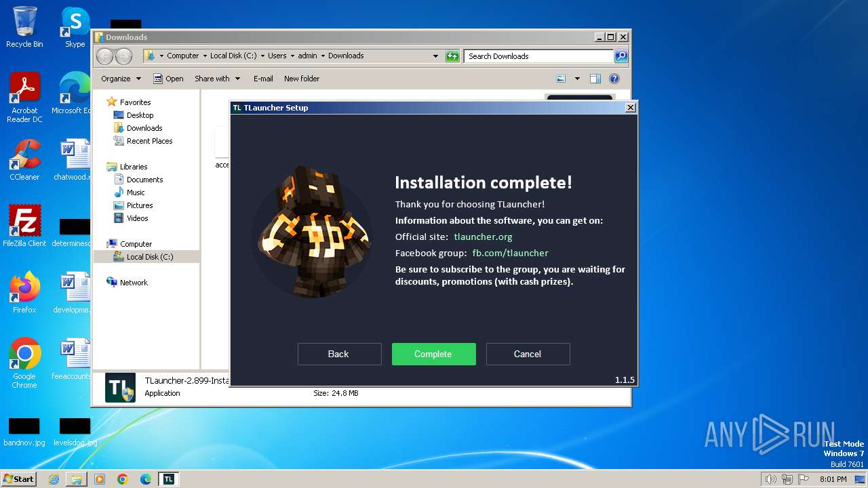Select Desktop under Favorites
Viewport: 868px width, 488px height.
pos(140,115)
